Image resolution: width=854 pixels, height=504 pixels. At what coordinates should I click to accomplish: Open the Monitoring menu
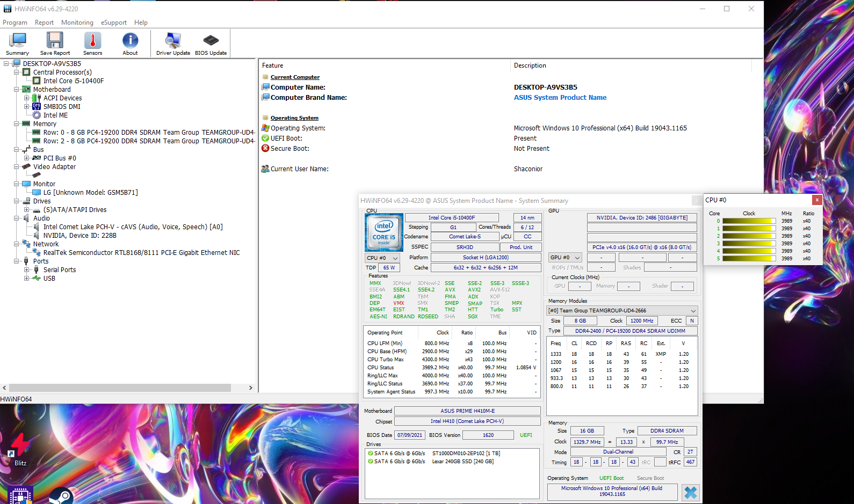[77, 23]
